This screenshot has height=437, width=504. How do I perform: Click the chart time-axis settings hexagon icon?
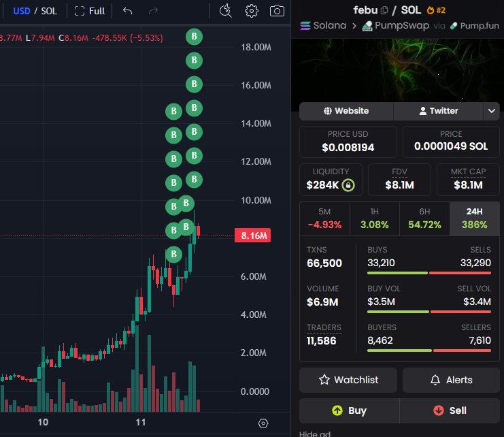263,423
